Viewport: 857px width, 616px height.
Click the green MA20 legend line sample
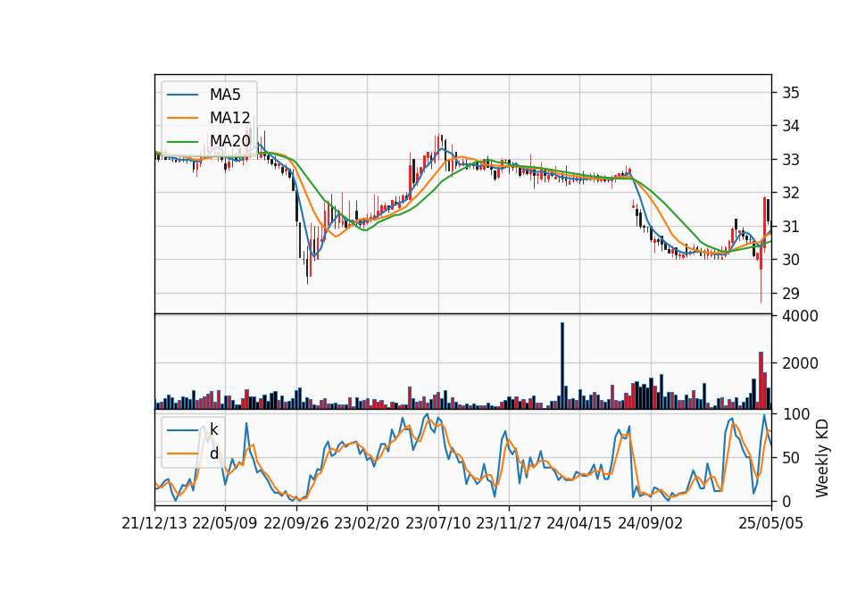click(x=182, y=142)
